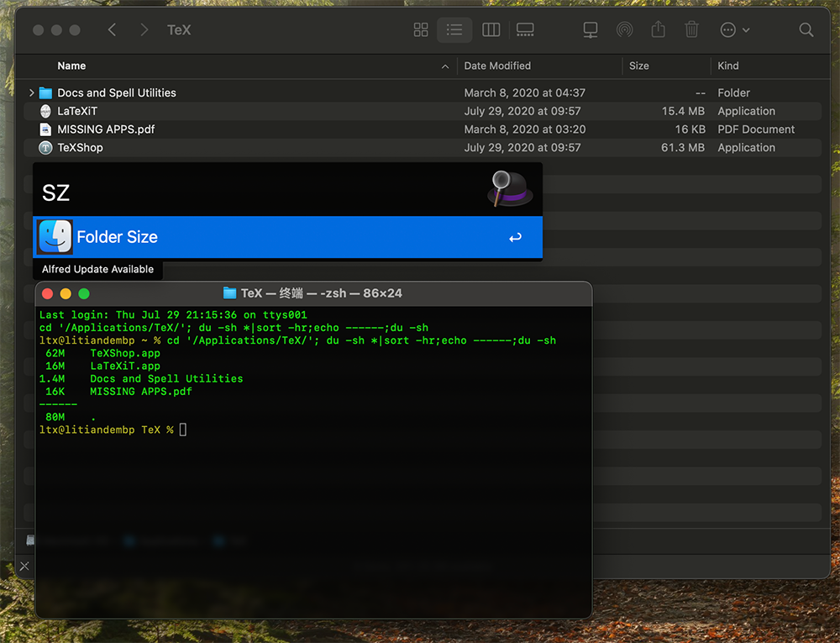Click the Trash icon in Finder toolbar
The width and height of the screenshot is (840, 643).
pyautogui.click(x=691, y=30)
